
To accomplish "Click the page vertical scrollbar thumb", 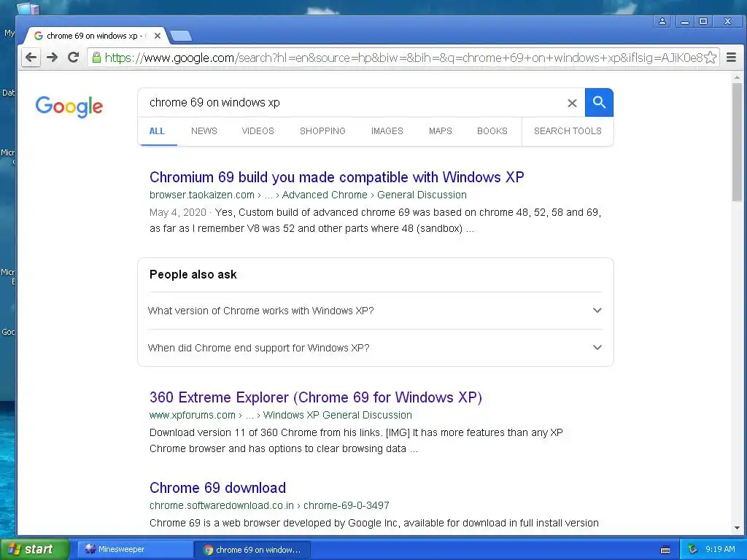I will pyautogui.click(x=737, y=142).
